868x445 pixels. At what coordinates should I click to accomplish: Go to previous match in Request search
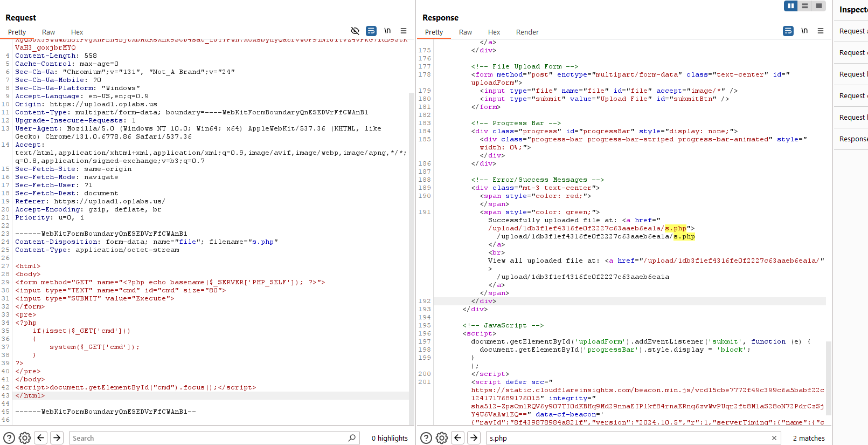click(41, 437)
